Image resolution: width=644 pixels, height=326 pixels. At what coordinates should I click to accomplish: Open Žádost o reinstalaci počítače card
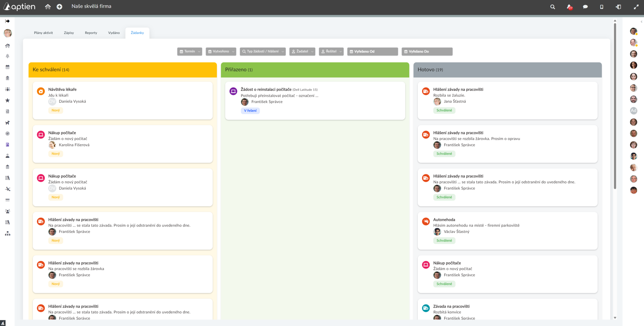tap(315, 101)
